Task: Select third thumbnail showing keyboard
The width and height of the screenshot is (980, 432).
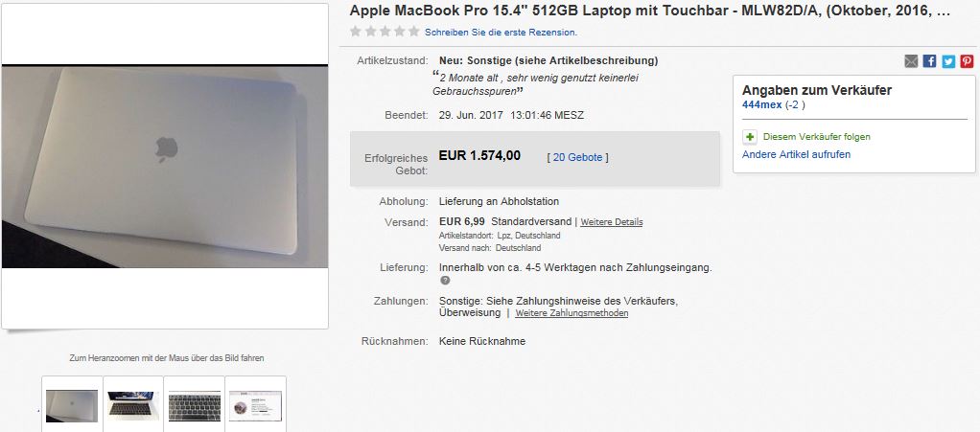Action: (x=195, y=404)
